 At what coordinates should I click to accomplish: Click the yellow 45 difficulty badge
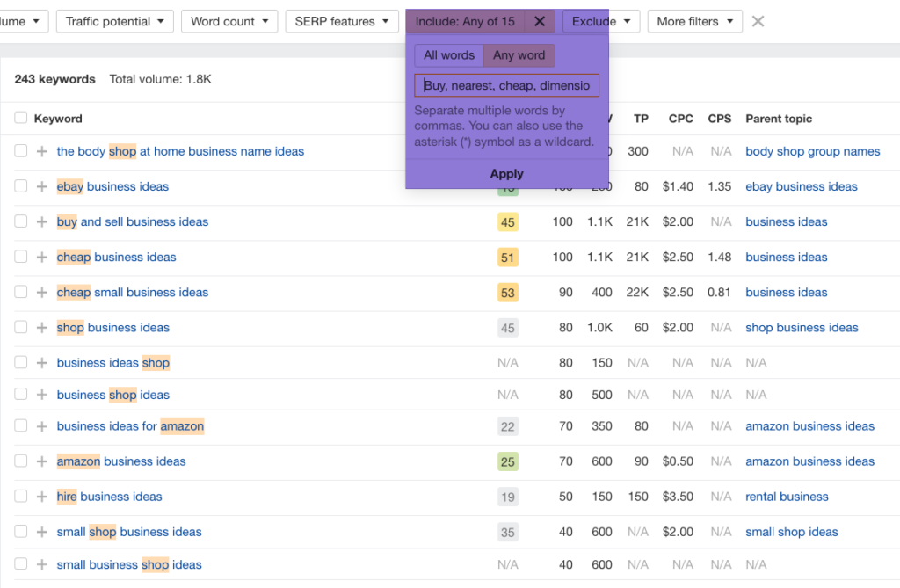507,222
